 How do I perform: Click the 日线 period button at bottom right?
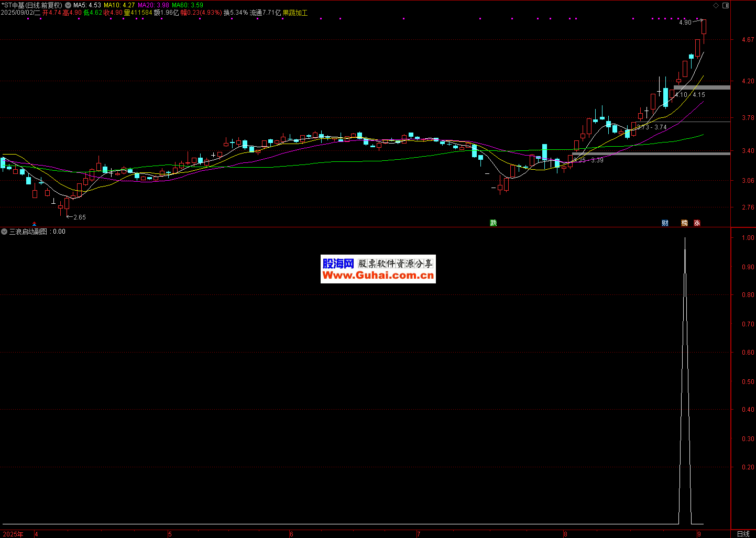tap(743, 534)
